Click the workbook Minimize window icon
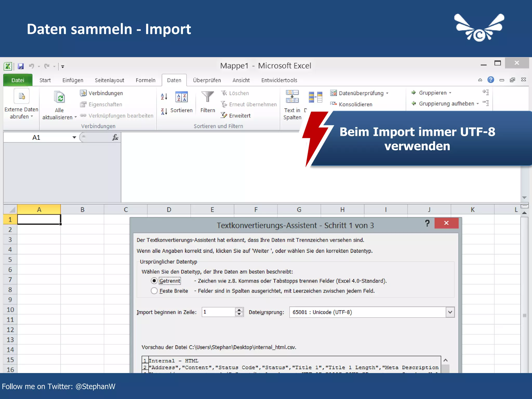Image resolution: width=532 pixels, height=399 pixels. tap(502, 80)
